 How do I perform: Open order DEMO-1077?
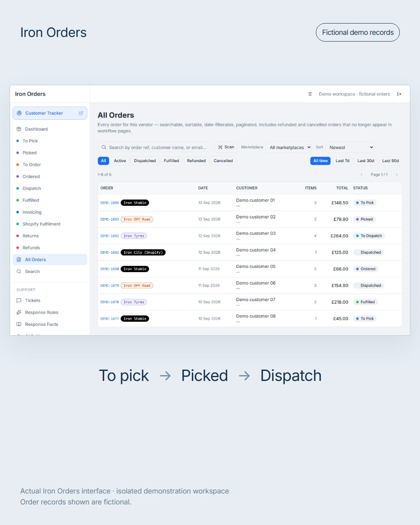[x=110, y=319]
